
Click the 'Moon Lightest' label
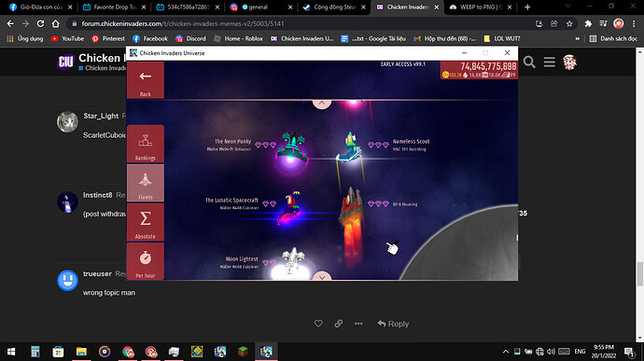(242, 259)
